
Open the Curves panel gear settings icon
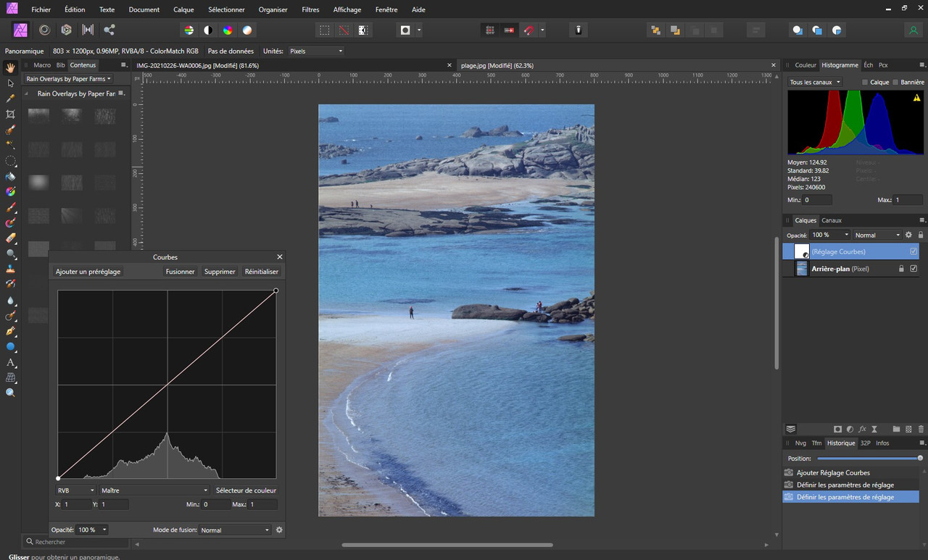coord(279,530)
